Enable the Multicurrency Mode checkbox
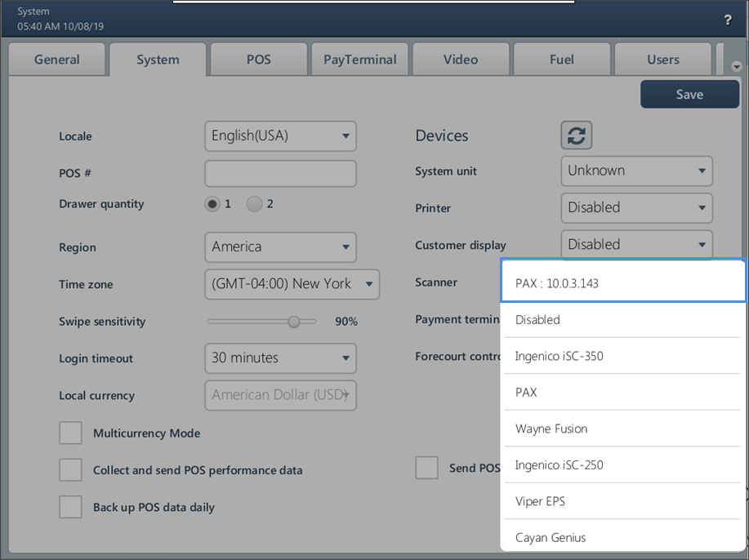Viewport: 749px width, 560px height. (x=70, y=433)
